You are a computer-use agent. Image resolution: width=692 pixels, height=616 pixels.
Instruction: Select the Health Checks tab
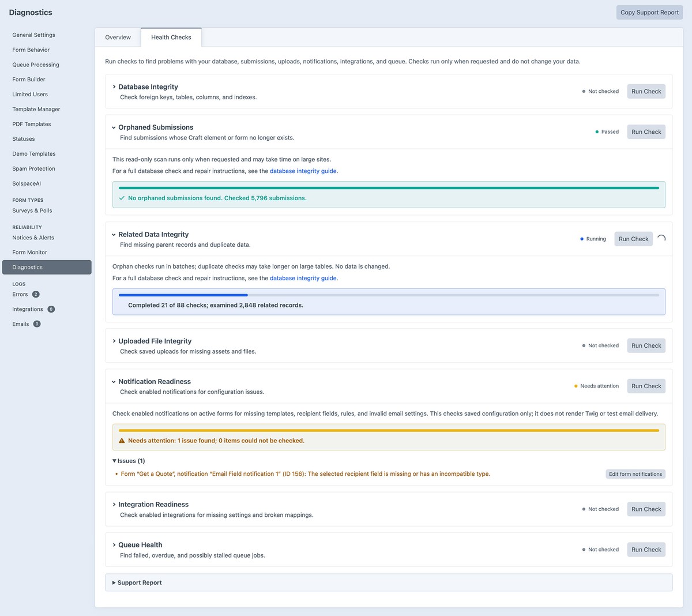coord(171,37)
